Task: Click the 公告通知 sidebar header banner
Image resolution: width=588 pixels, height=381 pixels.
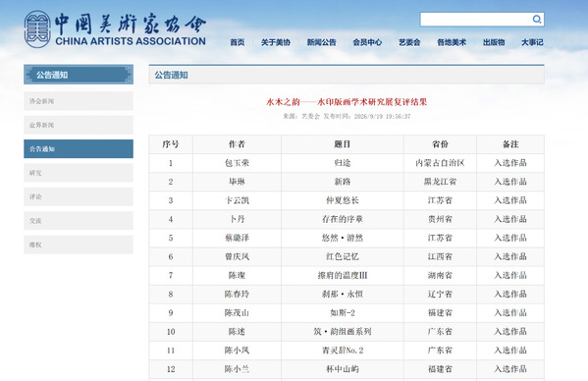Action: point(79,75)
